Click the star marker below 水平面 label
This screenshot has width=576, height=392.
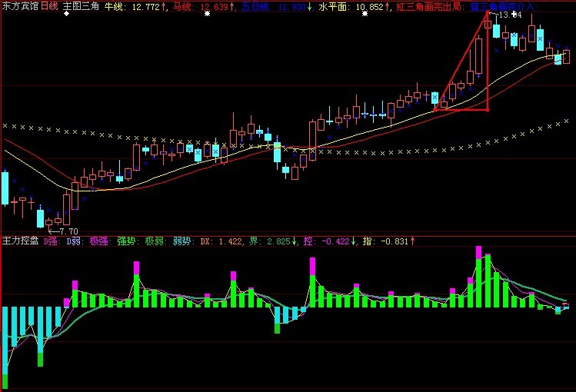365,14
